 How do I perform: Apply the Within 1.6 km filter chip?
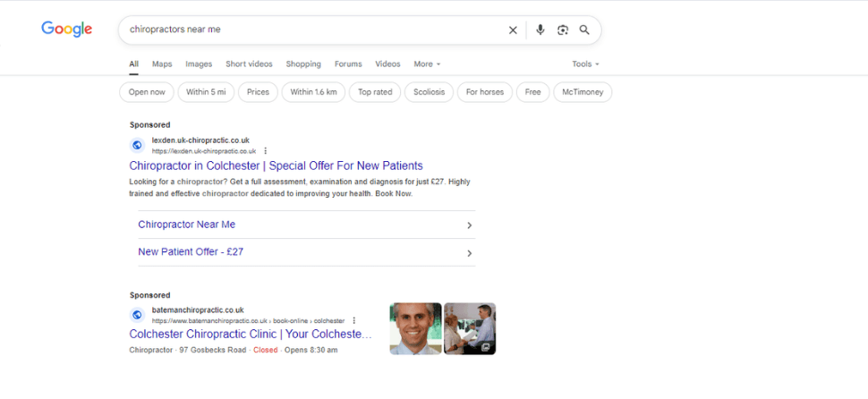pyautogui.click(x=313, y=92)
